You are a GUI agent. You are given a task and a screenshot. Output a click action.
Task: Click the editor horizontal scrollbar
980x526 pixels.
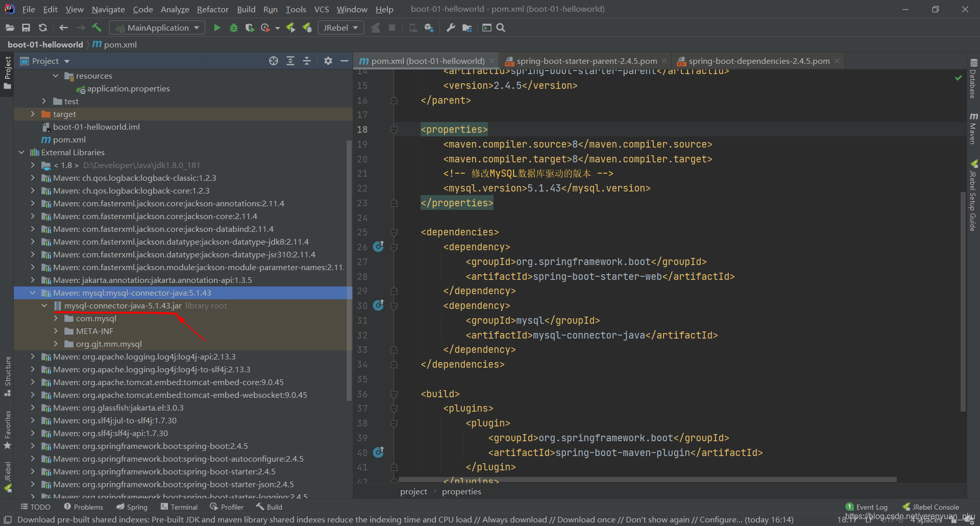pyautogui.click(x=647, y=480)
